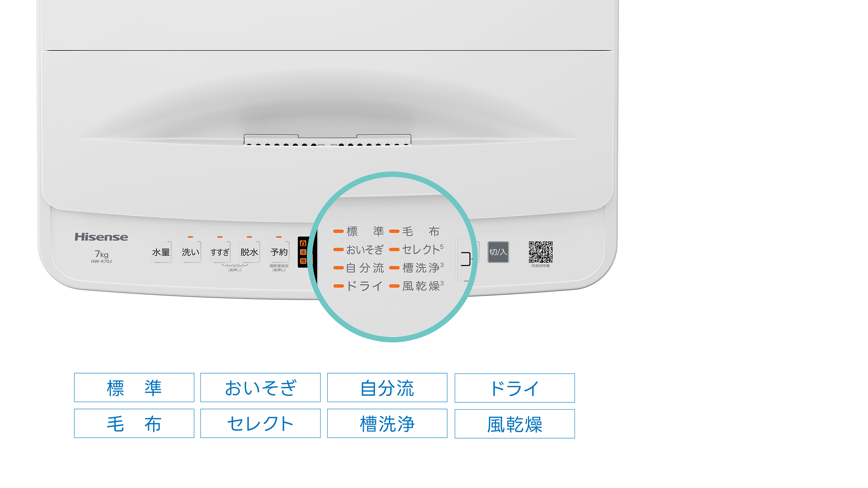The image size is (868, 488).
Task: Click orange indicator beside magnified 風乾燥
Action: pyautogui.click(x=394, y=286)
